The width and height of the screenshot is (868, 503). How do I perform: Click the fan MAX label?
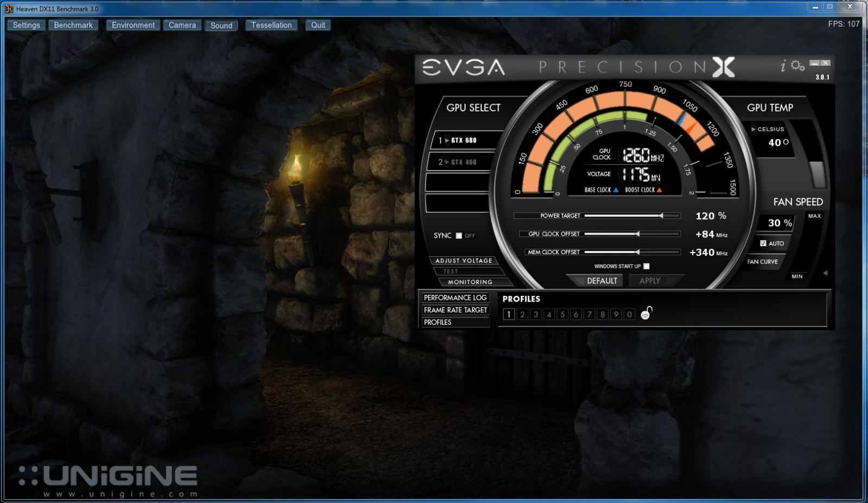click(x=814, y=216)
